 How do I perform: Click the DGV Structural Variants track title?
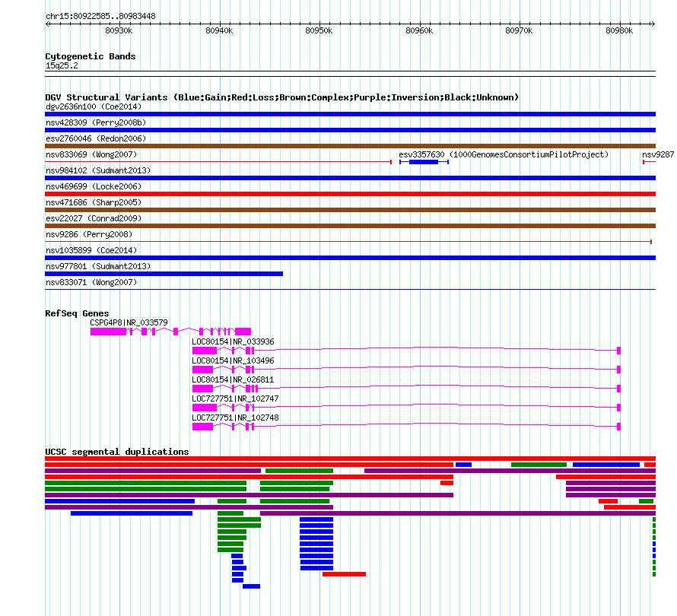[281, 97]
